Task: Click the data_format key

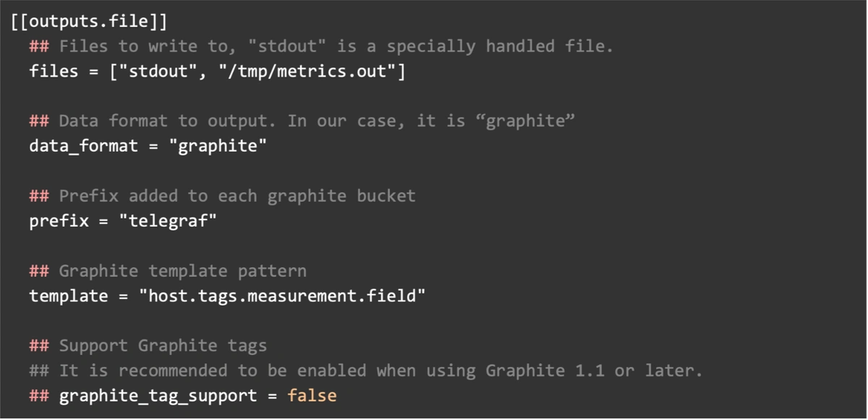Action: coord(83,146)
